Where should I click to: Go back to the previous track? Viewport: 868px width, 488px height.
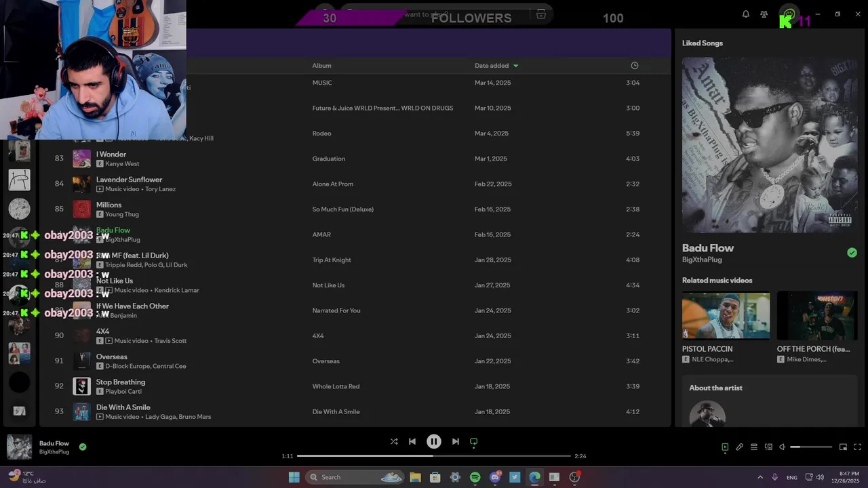pyautogui.click(x=412, y=441)
